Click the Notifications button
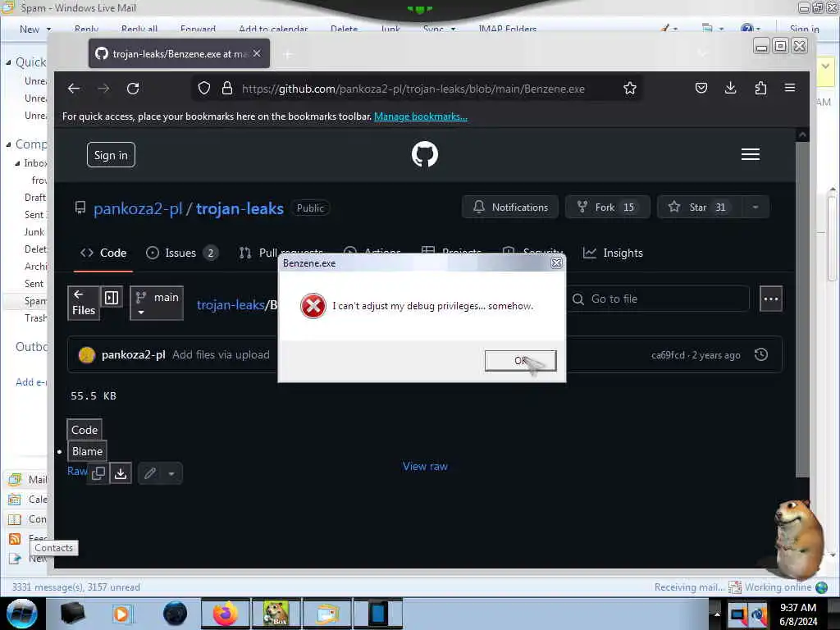The width and height of the screenshot is (840, 630). coord(510,208)
